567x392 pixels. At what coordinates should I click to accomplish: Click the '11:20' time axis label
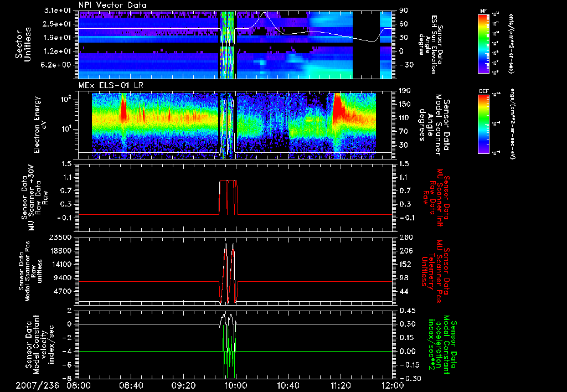[341, 385]
